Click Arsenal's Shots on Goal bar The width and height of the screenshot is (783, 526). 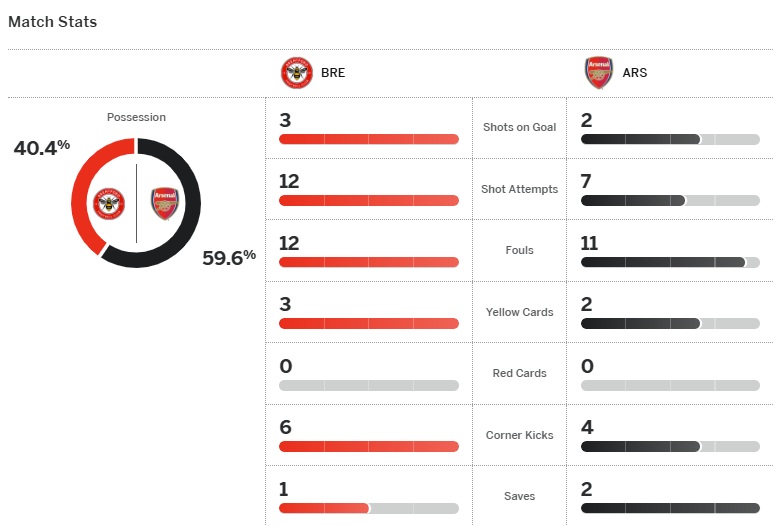click(x=670, y=139)
